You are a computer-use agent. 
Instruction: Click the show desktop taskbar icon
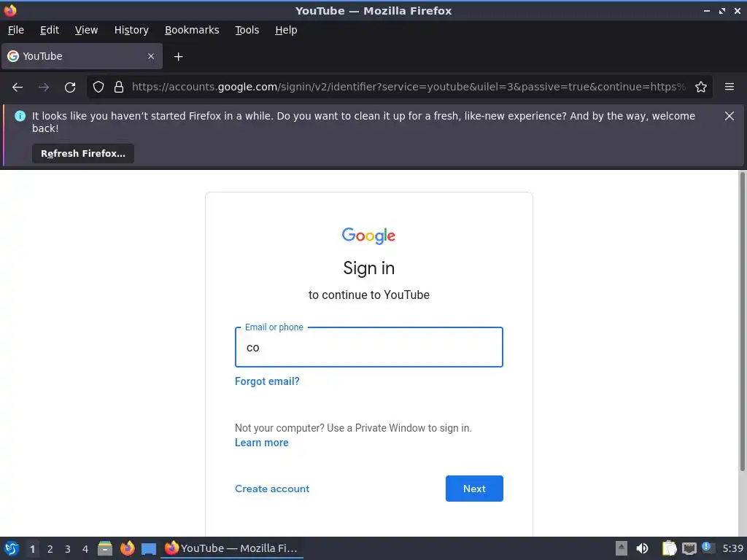click(x=149, y=549)
